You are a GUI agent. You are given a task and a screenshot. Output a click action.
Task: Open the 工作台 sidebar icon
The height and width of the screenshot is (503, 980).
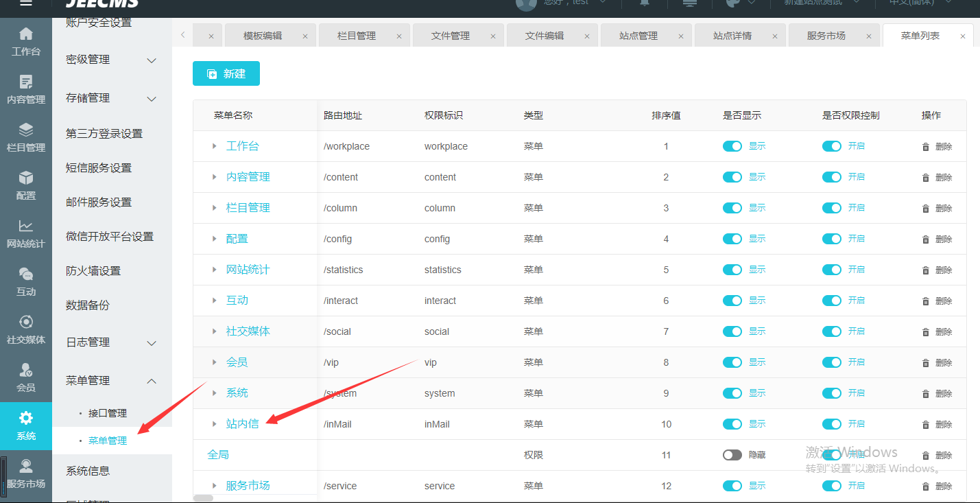(26, 34)
